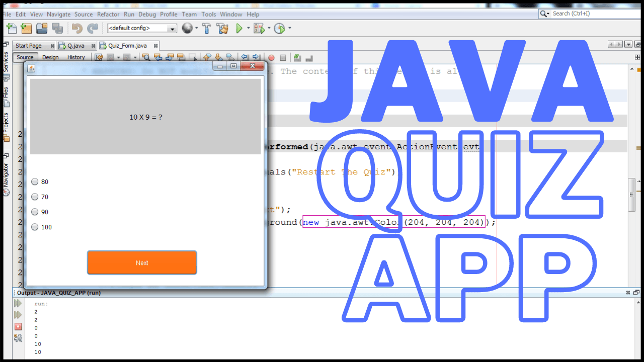This screenshot has width=644, height=362.
Task: Select the 90 answer option
Action: [x=35, y=212]
